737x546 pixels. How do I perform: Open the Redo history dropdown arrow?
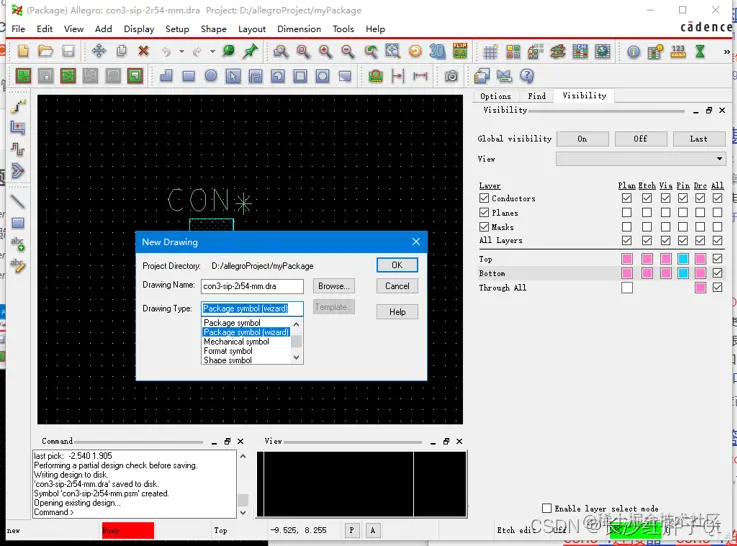[212, 51]
